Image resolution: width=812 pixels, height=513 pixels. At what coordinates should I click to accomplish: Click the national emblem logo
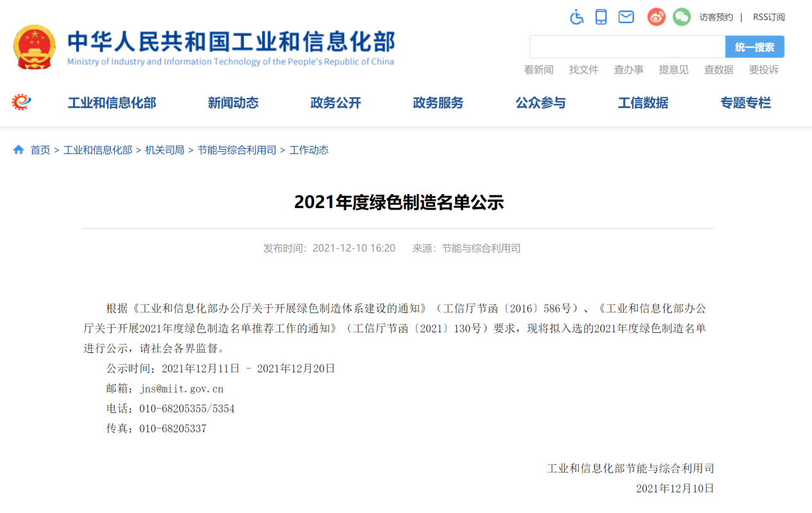click(35, 47)
